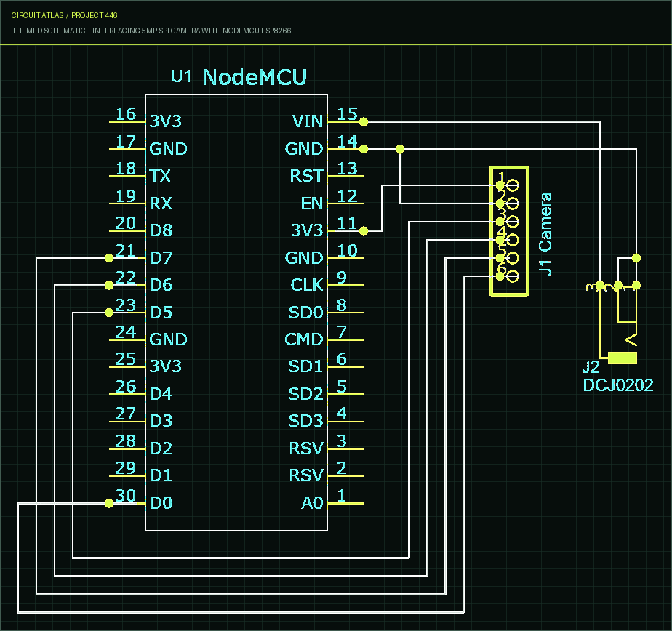Click camera connector pin 1 pad

point(513,185)
